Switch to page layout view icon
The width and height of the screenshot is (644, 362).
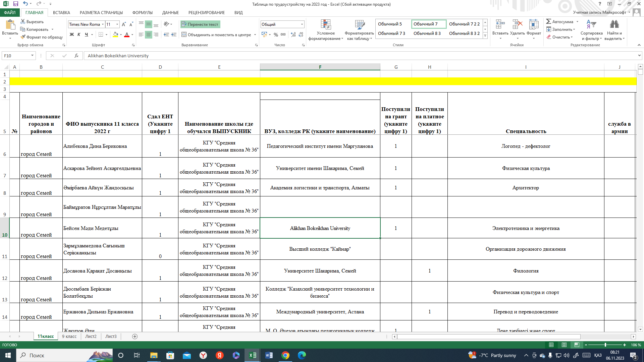point(564,345)
